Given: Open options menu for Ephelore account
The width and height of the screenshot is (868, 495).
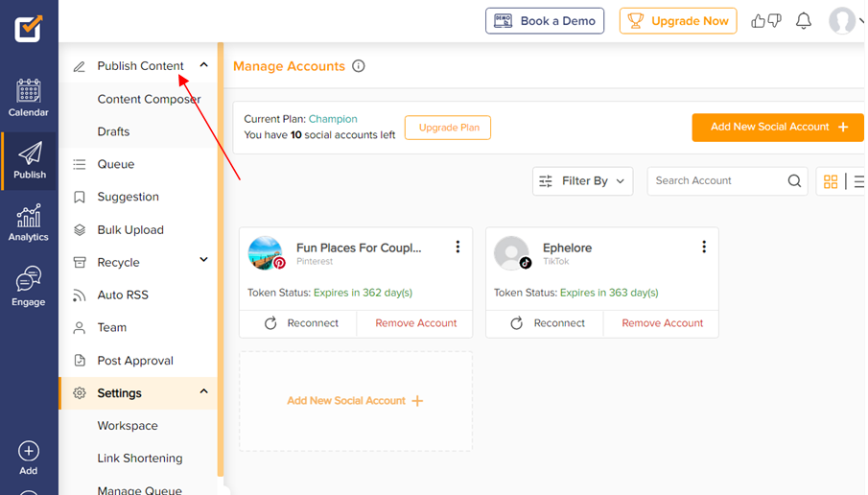Looking at the screenshot, I should 704,247.
